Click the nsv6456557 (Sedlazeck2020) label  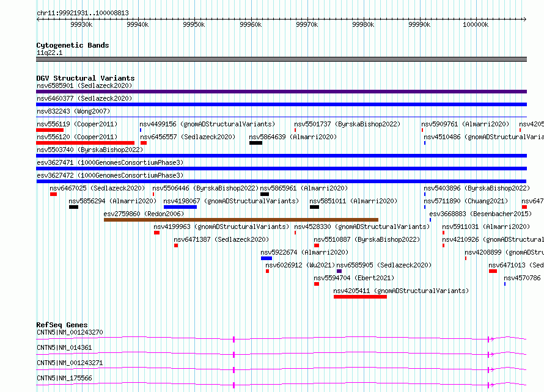(x=188, y=137)
